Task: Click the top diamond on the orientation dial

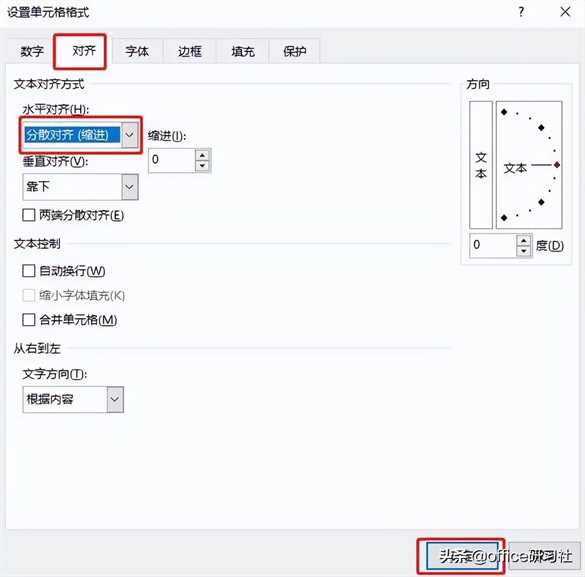Action: pos(504,112)
